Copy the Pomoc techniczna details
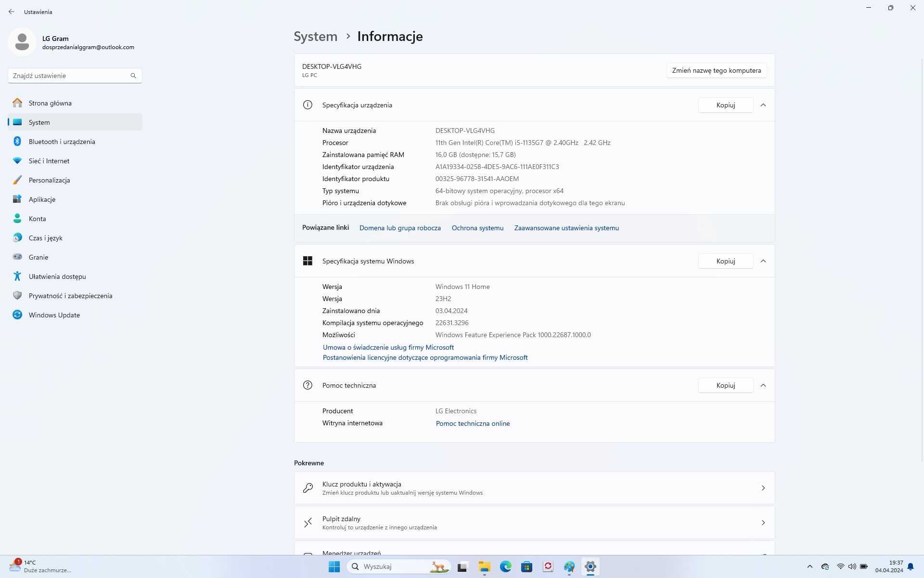The width and height of the screenshot is (924, 578). point(726,385)
